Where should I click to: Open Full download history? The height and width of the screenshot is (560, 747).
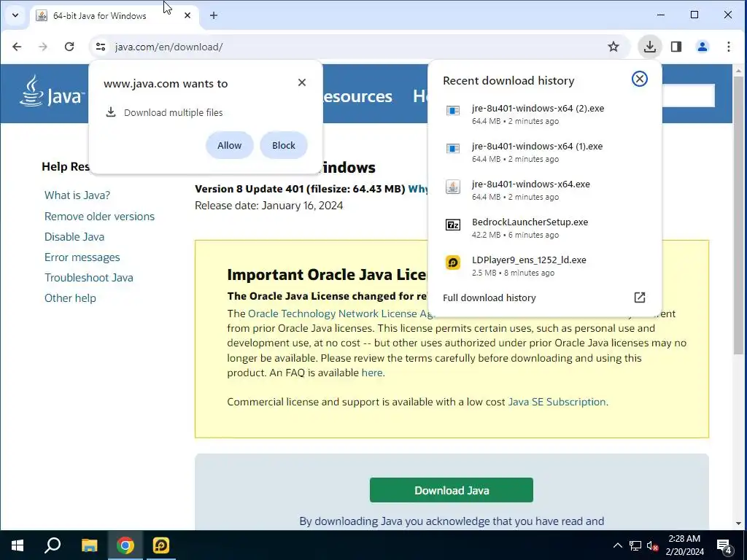(544, 297)
